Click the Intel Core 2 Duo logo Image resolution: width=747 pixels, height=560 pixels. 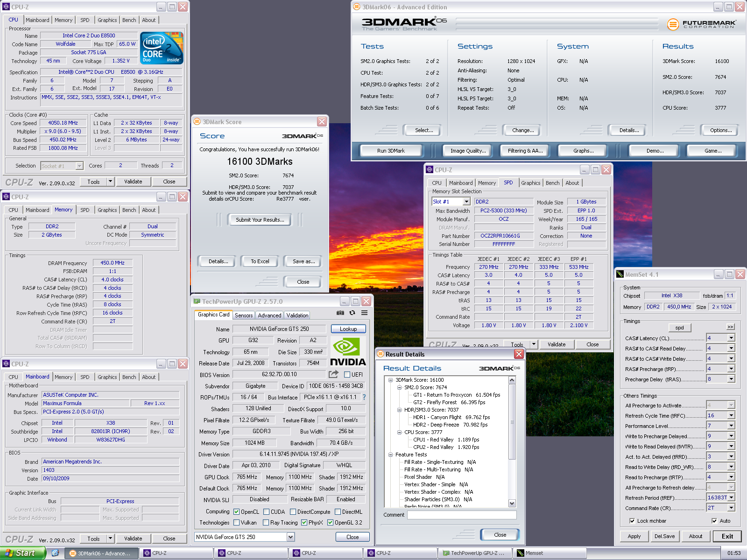point(162,48)
